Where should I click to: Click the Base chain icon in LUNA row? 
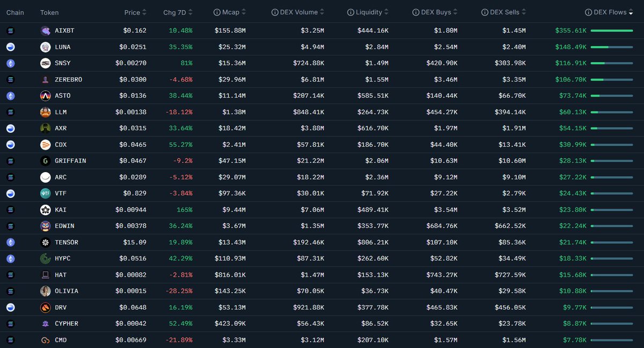click(x=10, y=47)
